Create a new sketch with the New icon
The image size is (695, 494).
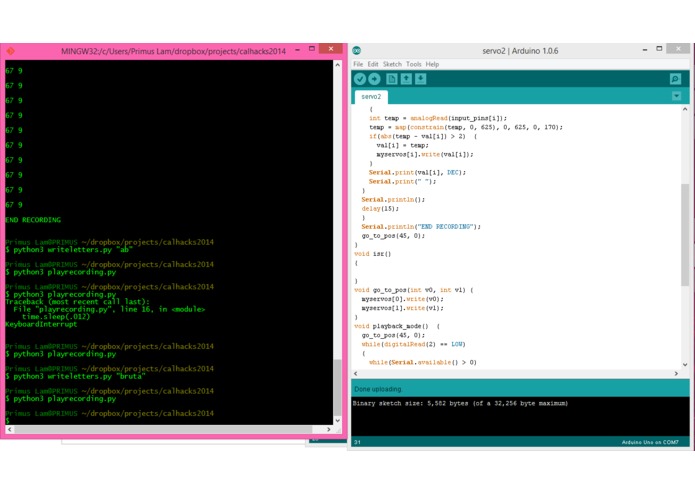pyautogui.click(x=391, y=79)
